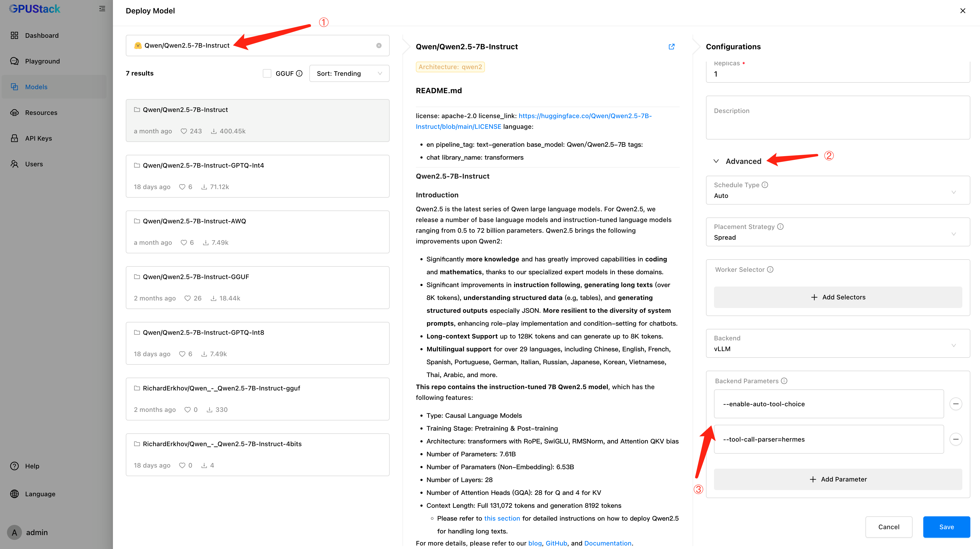Open the Schedule Type dropdown

[838, 190]
